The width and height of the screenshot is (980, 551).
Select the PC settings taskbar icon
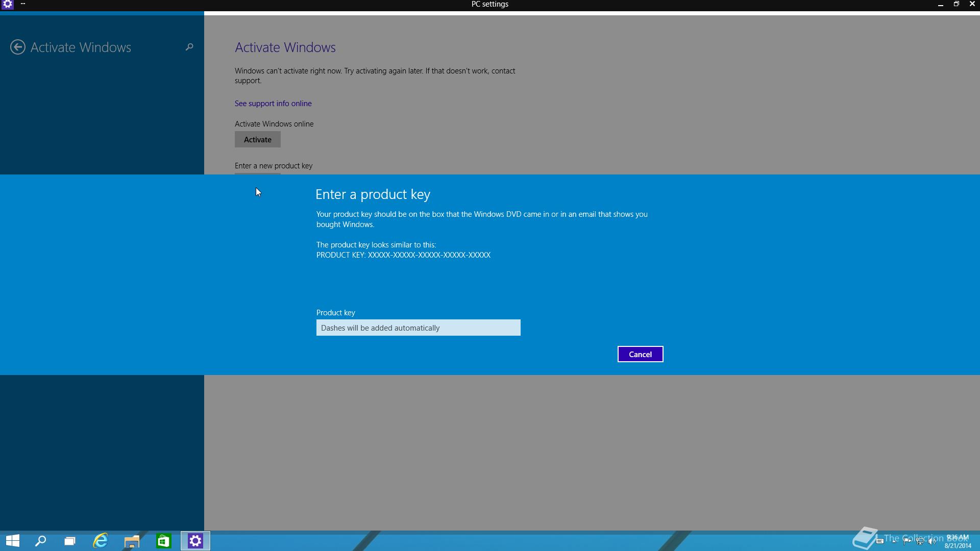tap(195, 541)
